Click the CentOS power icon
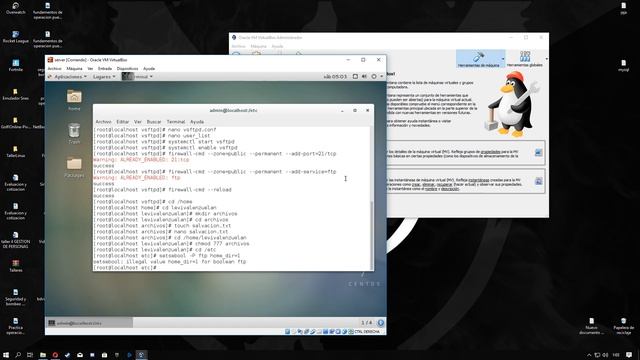Screen dimensions: 640x360 tap(374, 76)
